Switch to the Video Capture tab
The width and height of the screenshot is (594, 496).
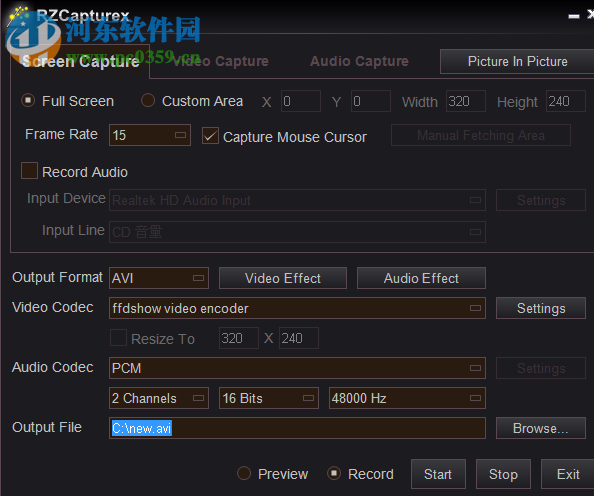point(220,61)
